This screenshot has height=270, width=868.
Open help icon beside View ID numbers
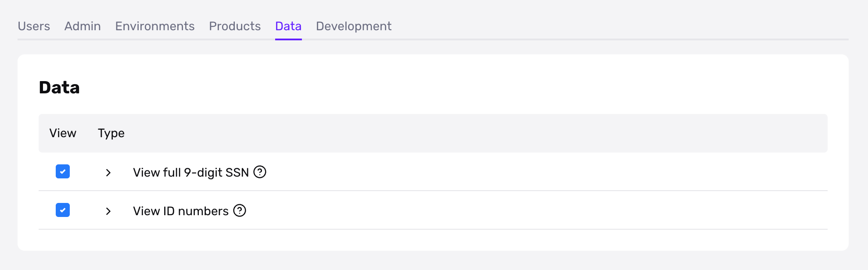tap(240, 210)
